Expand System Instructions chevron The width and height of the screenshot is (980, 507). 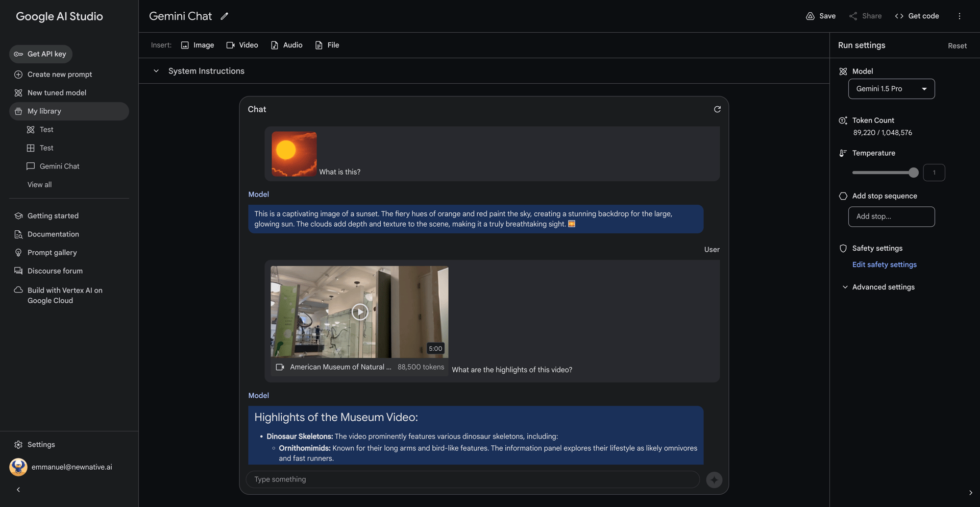(x=156, y=71)
